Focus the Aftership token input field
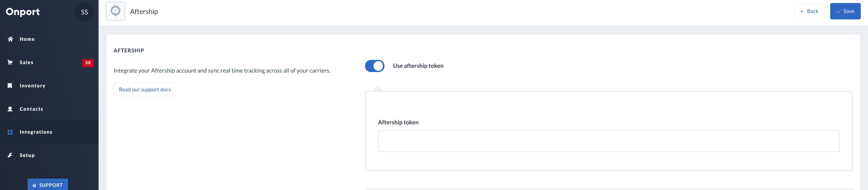 point(609,141)
